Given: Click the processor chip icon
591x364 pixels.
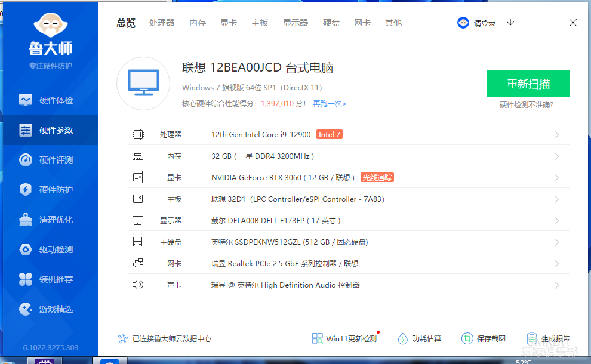Looking at the screenshot, I should tap(138, 134).
